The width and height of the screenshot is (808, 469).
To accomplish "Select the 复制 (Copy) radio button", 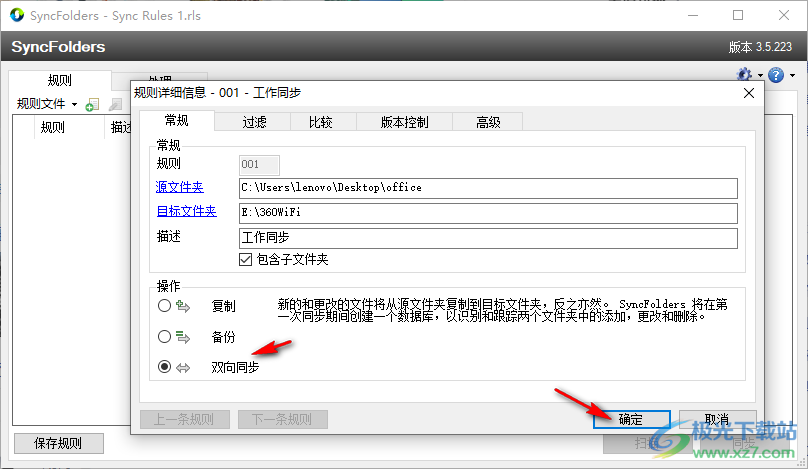I will point(164,306).
